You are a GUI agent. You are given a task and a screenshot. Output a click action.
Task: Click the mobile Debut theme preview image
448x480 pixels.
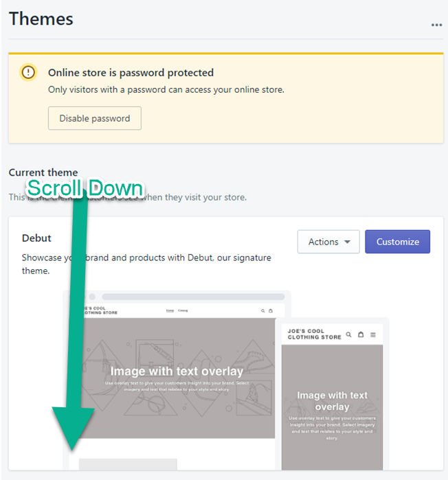(x=332, y=405)
